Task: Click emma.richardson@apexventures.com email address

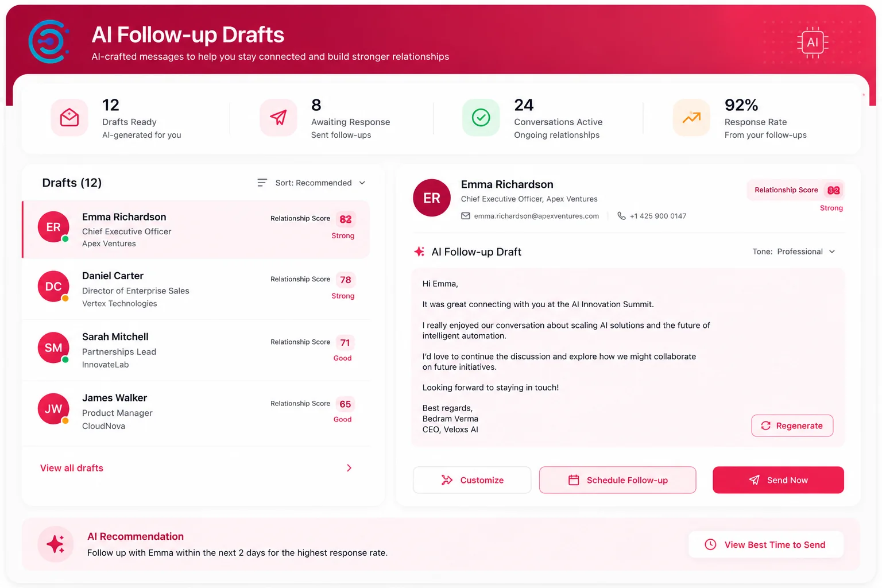Action: tap(536, 216)
